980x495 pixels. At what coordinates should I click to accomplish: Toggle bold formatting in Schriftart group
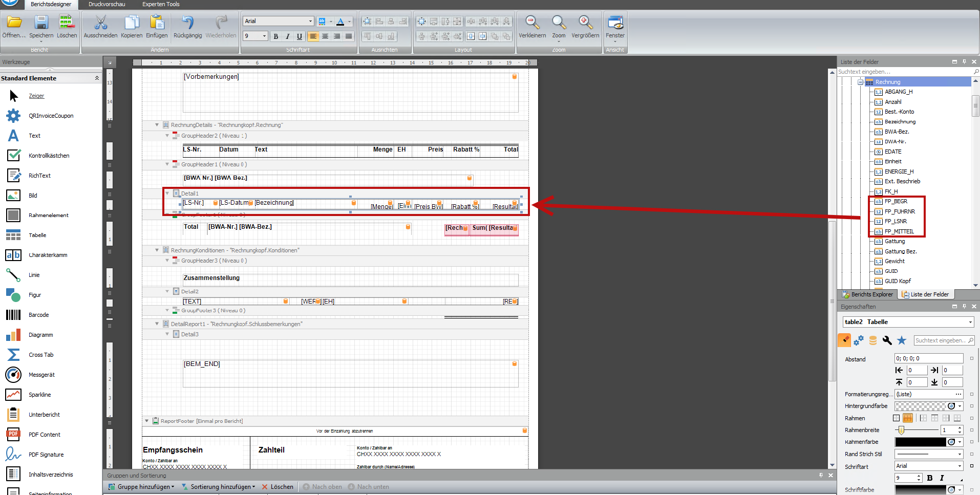tap(275, 36)
